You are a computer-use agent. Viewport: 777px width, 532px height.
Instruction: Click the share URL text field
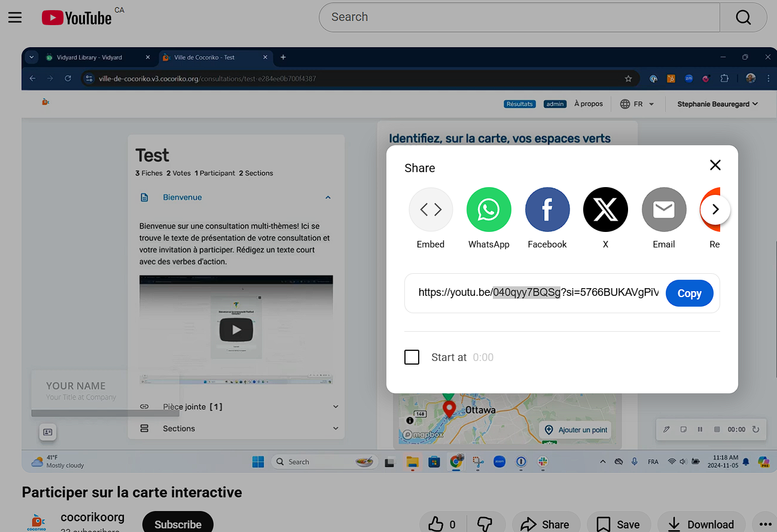coord(538,293)
